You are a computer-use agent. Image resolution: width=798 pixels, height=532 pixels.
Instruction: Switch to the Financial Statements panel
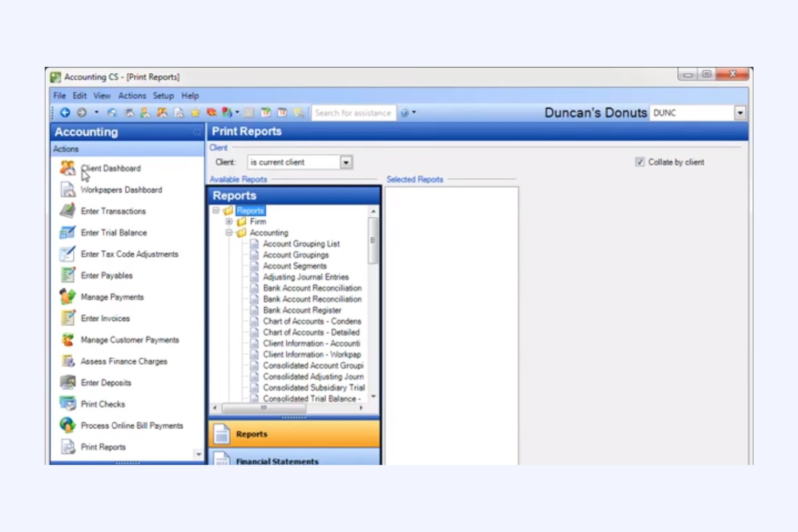[277, 461]
